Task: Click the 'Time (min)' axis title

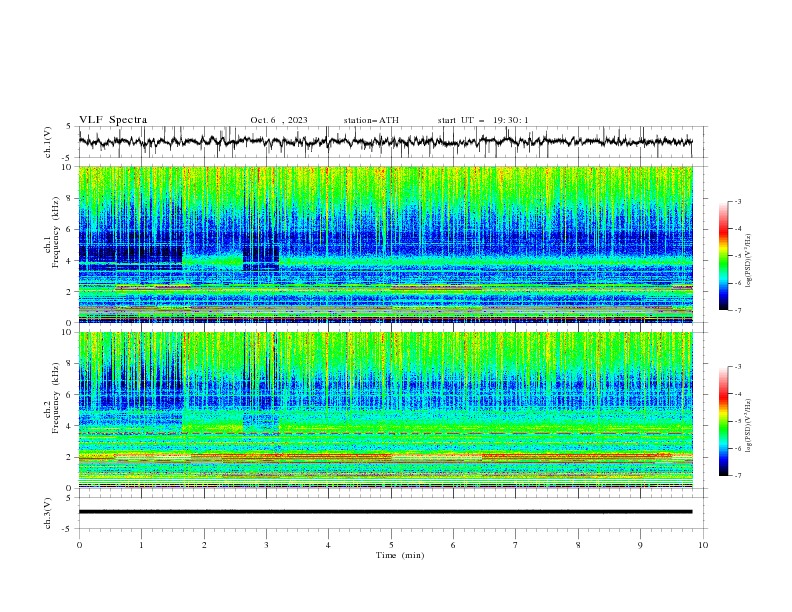Action: [x=400, y=555]
